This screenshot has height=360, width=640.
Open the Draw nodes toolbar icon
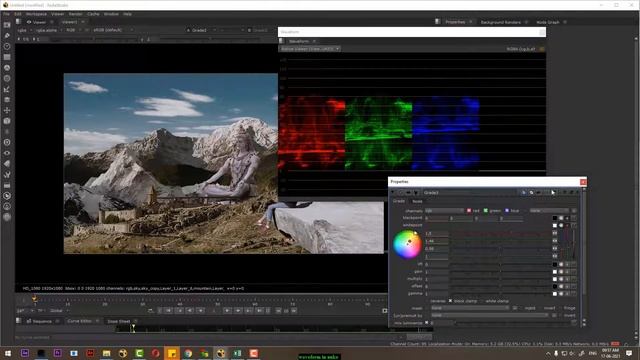click(x=7, y=36)
